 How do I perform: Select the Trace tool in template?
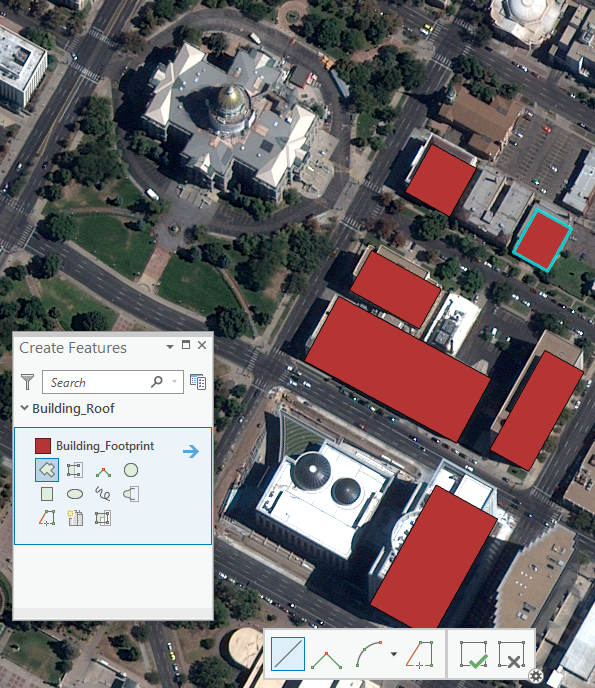(47, 518)
